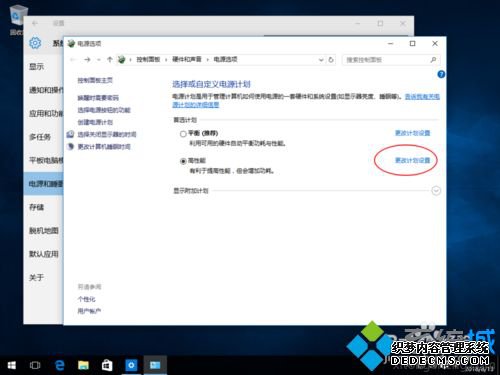Screen dimensions: 500x375
Task: Maximize the Power Options window
Action: pos(413,43)
